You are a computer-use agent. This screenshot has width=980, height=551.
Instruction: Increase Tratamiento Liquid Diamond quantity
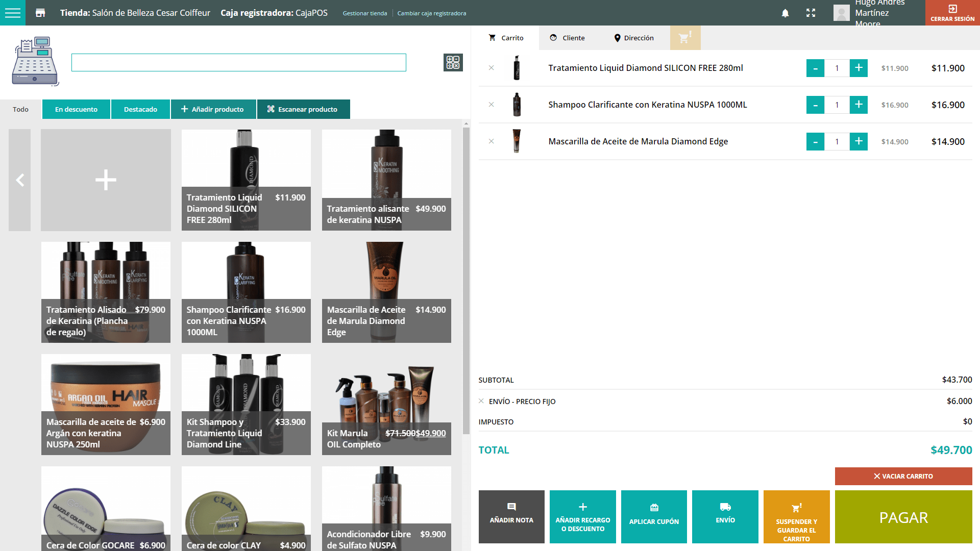pyautogui.click(x=859, y=68)
